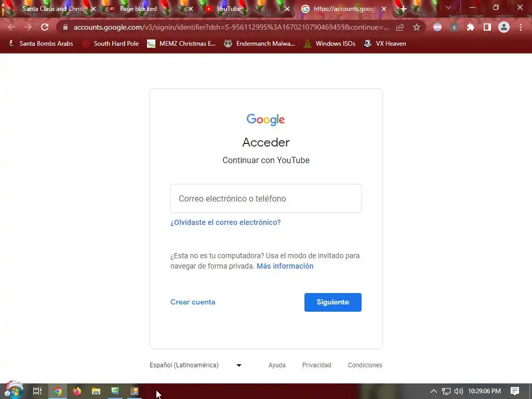Open the Privacidad footer link
532x399 pixels.
tap(316, 365)
